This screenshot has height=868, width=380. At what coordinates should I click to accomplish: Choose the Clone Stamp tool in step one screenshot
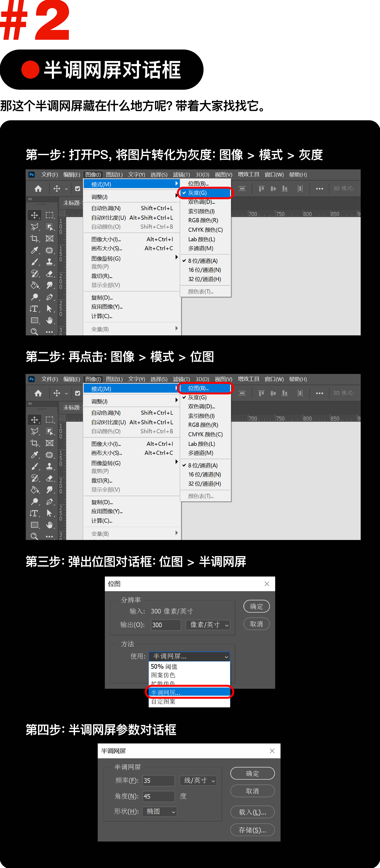(50, 262)
